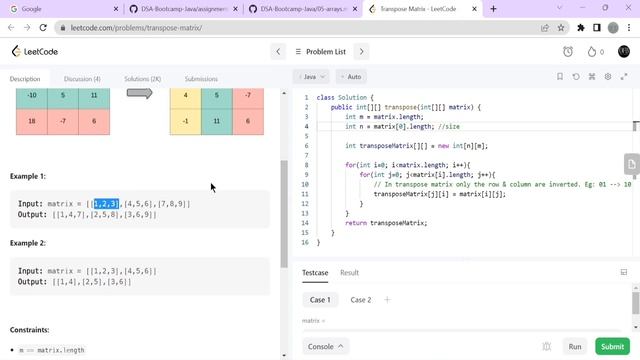
Task: Run the code
Action: 575,347
